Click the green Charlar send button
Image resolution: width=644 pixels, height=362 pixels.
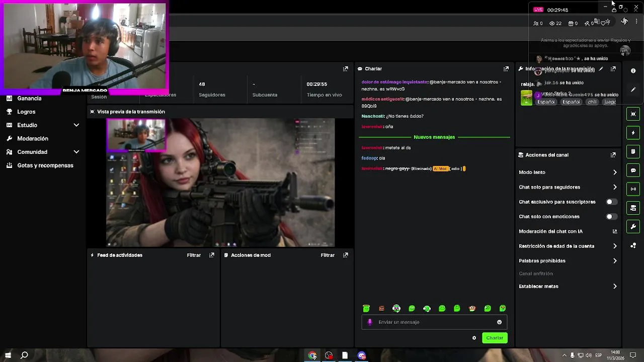point(495,338)
